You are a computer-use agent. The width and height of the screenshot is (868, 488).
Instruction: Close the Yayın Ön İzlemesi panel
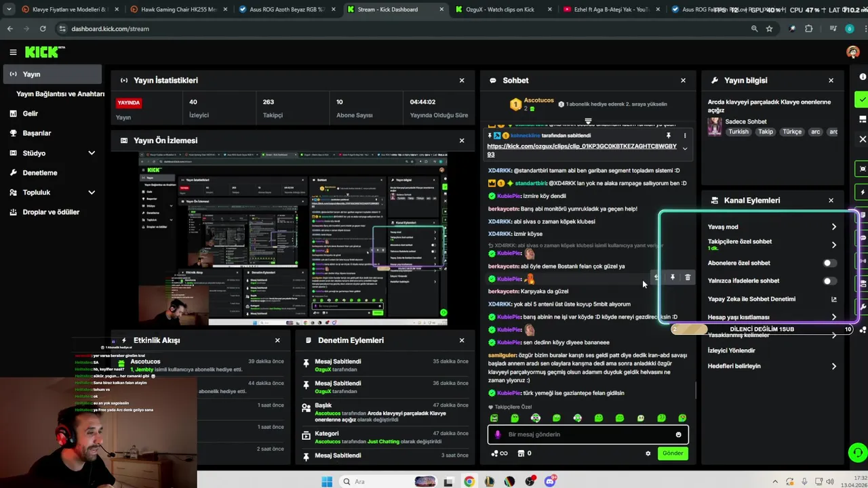pos(462,140)
